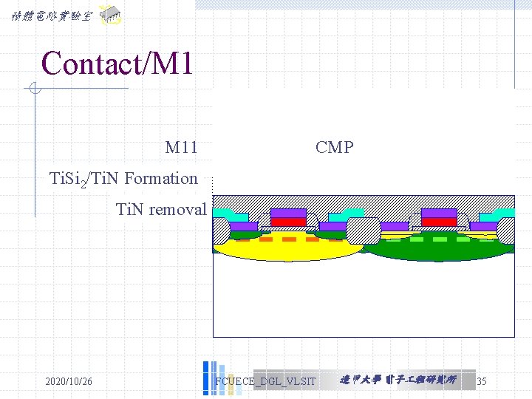Click slide number 35
Screen dimensions: 532x399
pos(482,381)
